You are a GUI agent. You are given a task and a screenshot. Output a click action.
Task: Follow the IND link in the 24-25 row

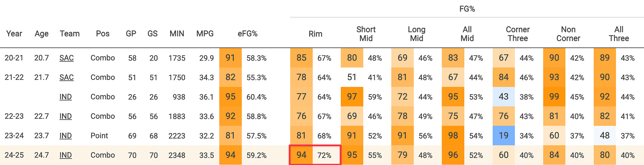tap(65, 155)
